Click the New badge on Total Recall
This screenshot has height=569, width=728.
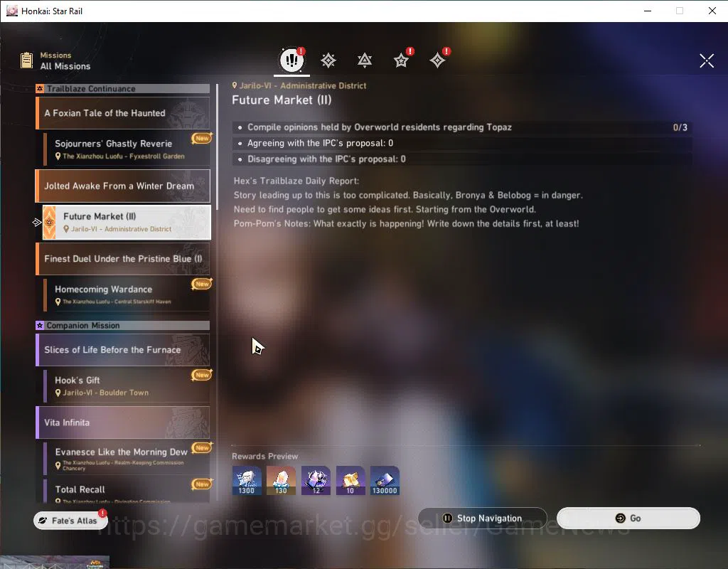(201, 484)
